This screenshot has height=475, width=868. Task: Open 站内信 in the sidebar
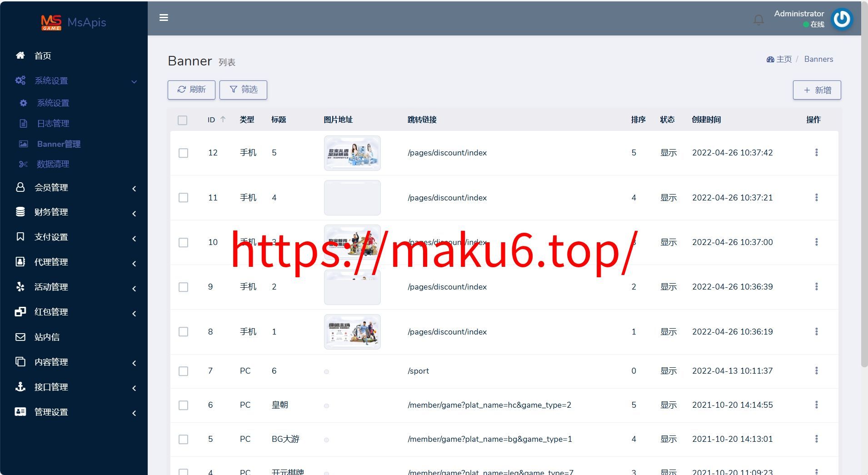pos(47,337)
